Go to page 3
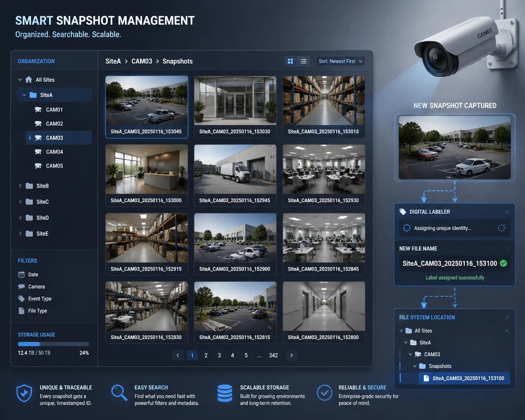 [x=219, y=355]
